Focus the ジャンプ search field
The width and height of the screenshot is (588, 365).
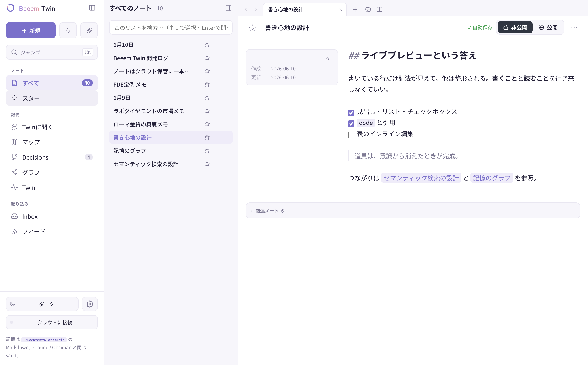click(x=52, y=52)
